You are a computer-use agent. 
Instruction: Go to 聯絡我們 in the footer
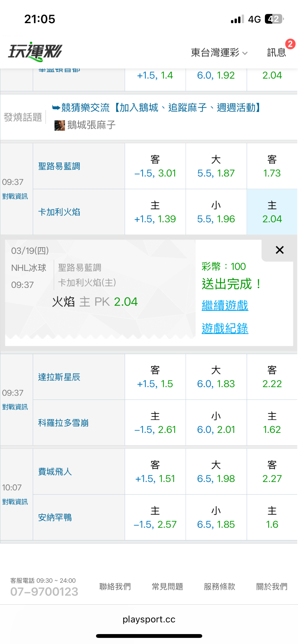click(x=115, y=587)
